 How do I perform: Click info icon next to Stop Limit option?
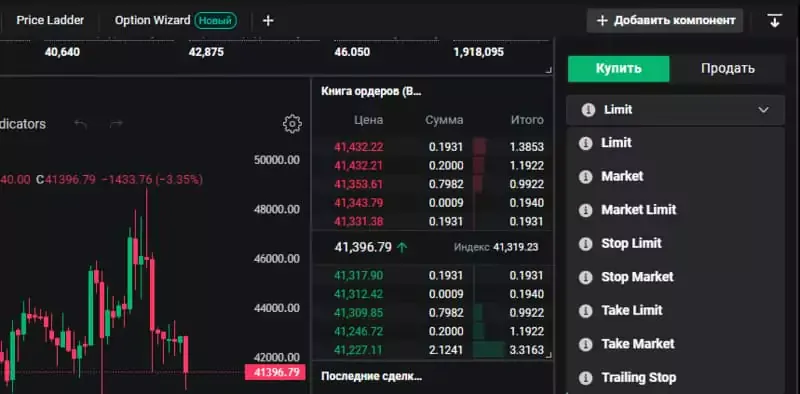tap(586, 243)
